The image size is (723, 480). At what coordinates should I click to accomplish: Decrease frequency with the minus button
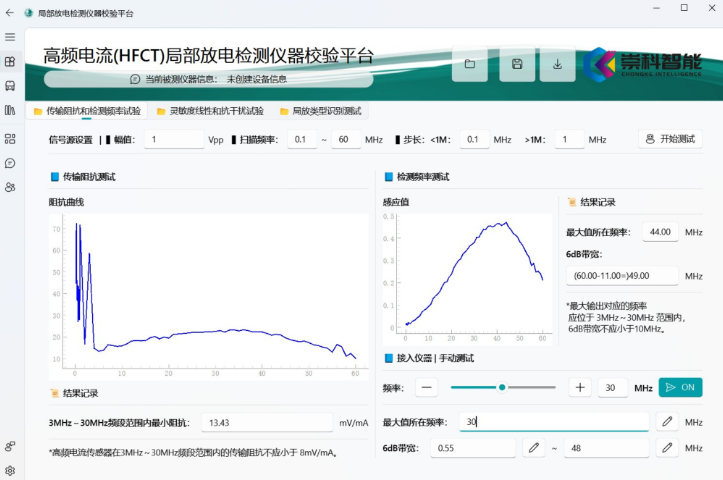[427, 387]
